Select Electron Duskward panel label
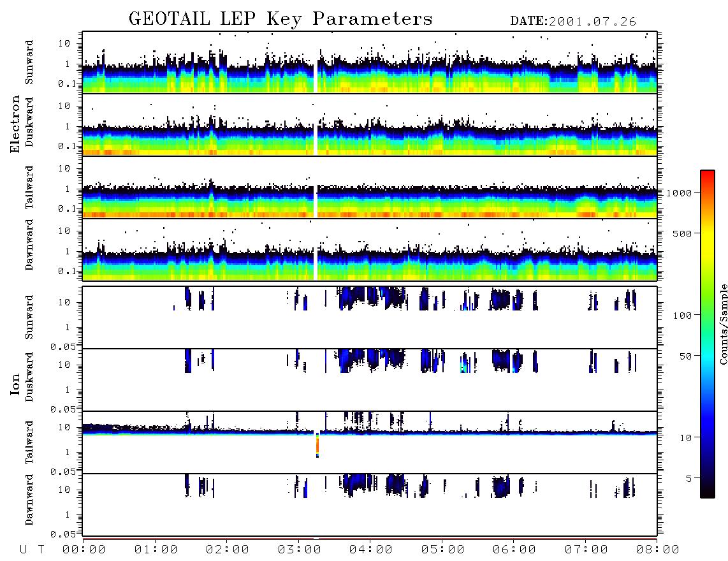The height and width of the screenshot is (561, 728). tap(29, 122)
